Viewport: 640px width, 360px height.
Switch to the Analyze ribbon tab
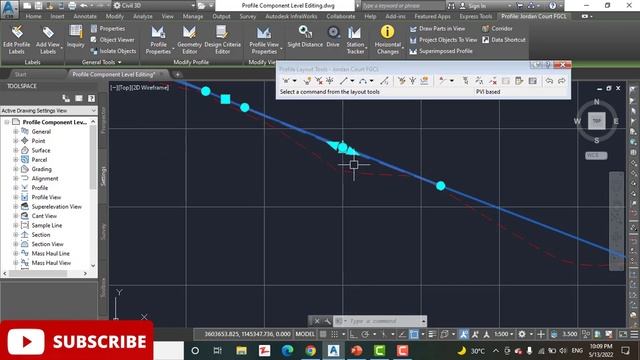coord(143,16)
